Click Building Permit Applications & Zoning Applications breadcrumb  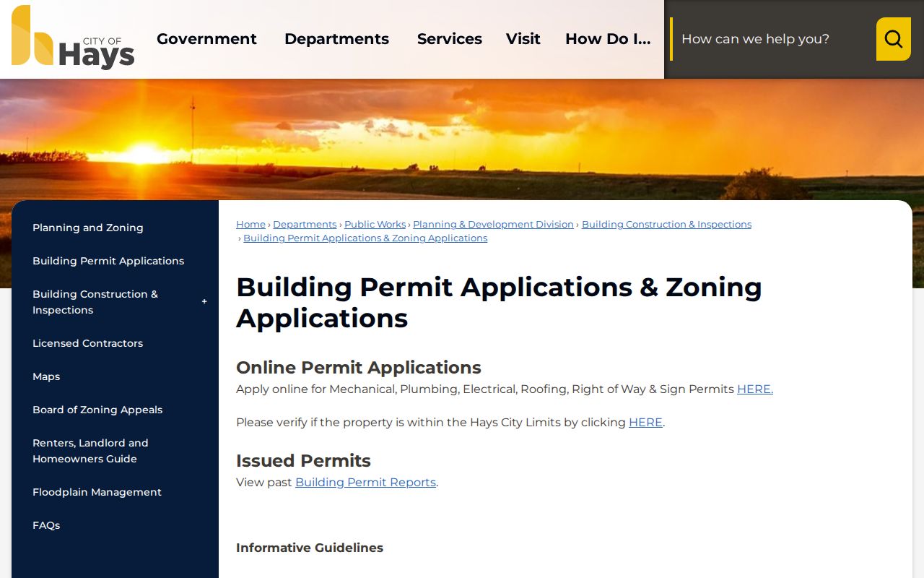(x=365, y=238)
